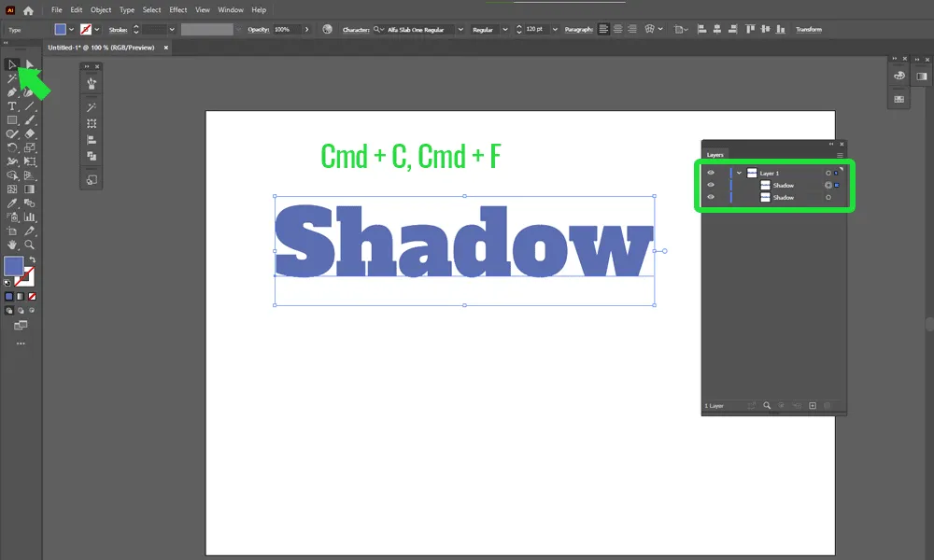Open stroke weight dropdown
This screenshot has width=934, height=560.
coord(172,29)
